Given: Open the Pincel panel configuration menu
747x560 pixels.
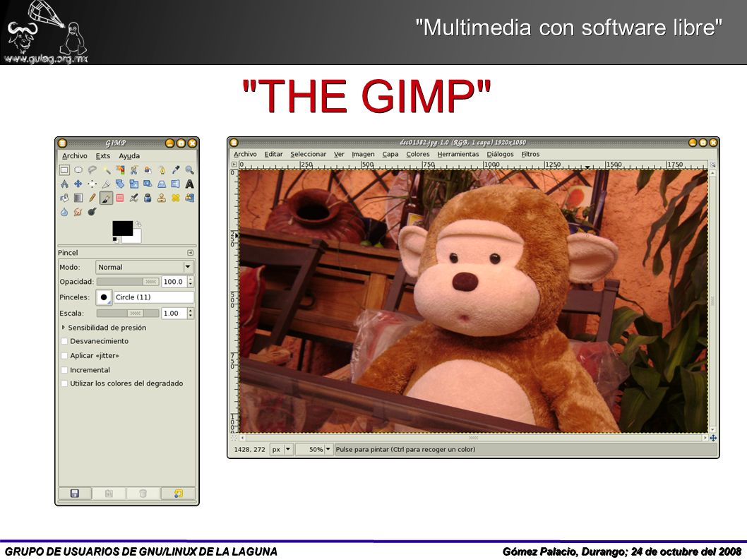Looking at the screenshot, I should click(190, 253).
